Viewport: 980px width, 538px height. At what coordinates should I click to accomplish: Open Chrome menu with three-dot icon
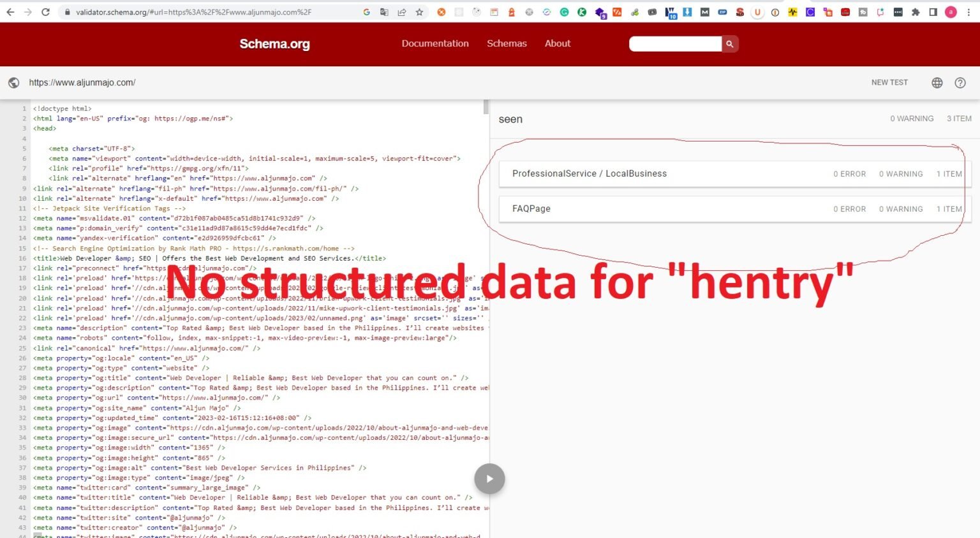click(x=969, y=11)
